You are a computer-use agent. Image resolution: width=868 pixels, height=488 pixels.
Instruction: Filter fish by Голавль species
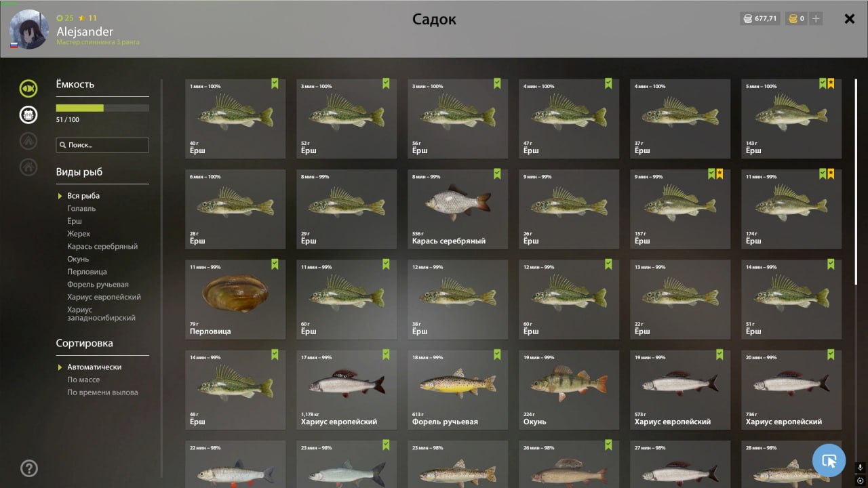coord(81,208)
